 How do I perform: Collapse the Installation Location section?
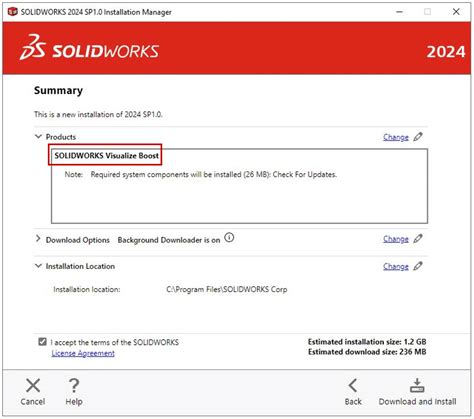[x=38, y=266]
